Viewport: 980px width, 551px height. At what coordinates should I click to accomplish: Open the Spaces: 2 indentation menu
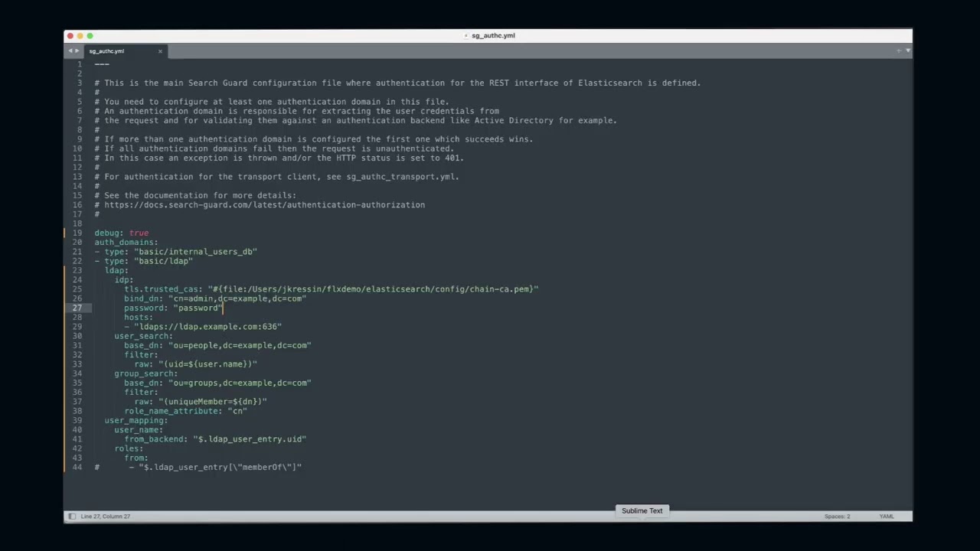(x=837, y=517)
